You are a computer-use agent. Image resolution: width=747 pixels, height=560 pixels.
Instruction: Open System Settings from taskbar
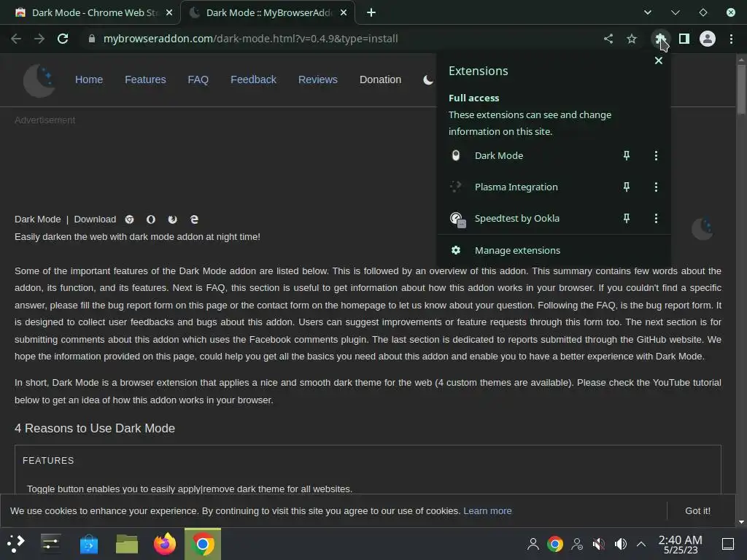click(x=50, y=544)
